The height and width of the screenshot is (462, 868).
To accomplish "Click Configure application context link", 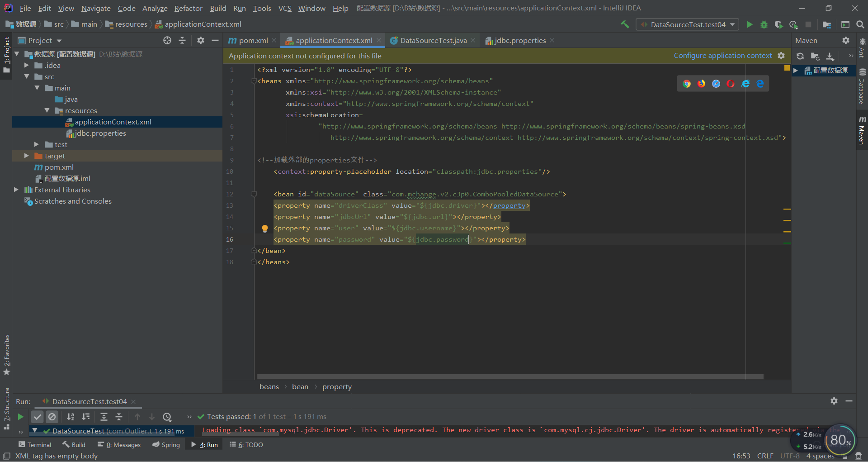I will pos(723,55).
